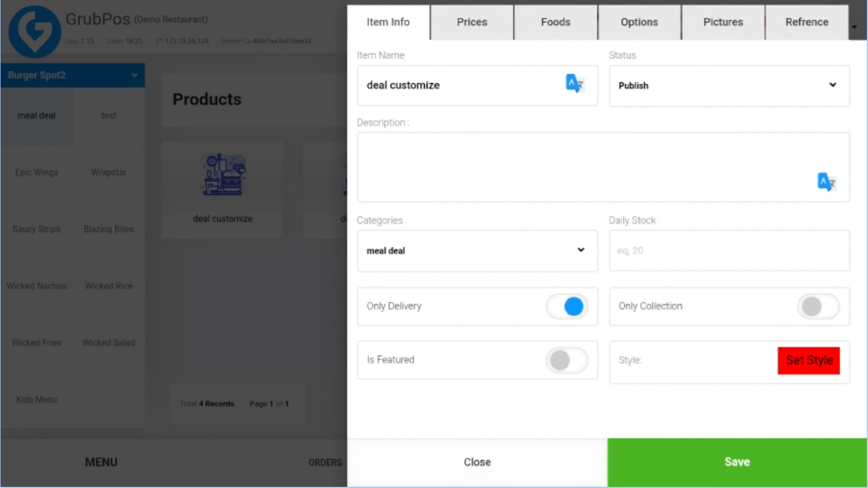
Task: Switch to the Prices tab
Action: click(472, 22)
